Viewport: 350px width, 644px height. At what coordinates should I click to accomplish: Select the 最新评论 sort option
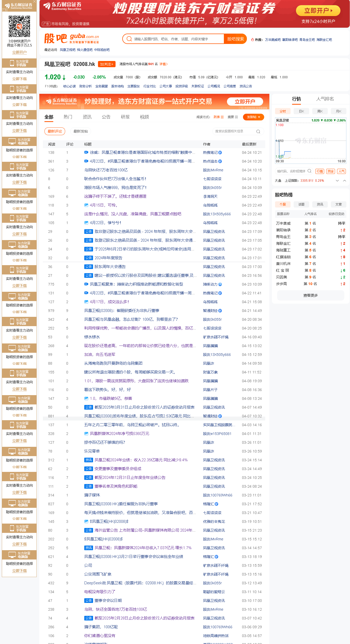pos(55,131)
